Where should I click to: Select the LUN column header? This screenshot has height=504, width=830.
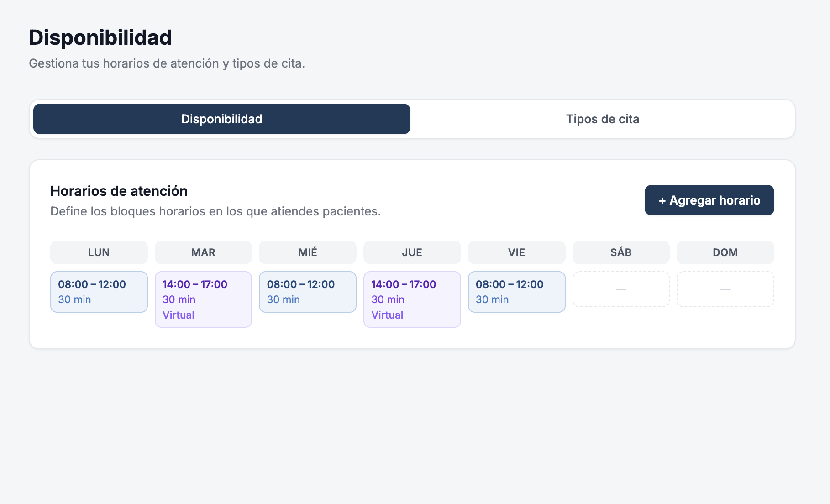coord(99,252)
